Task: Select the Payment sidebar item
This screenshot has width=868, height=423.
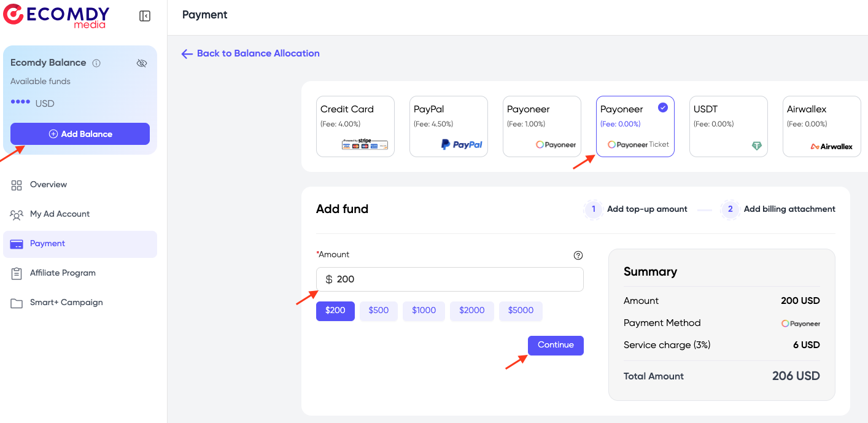Action: click(47, 244)
